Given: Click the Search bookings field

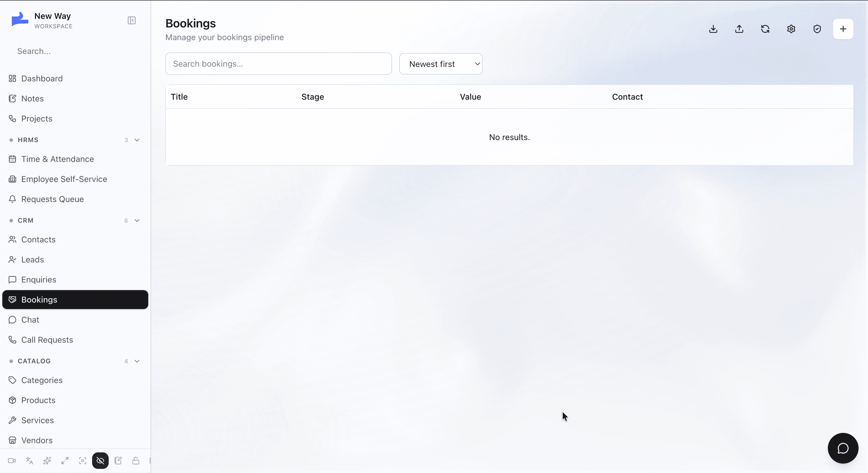Looking at the screenshot, I should point(278,64).
